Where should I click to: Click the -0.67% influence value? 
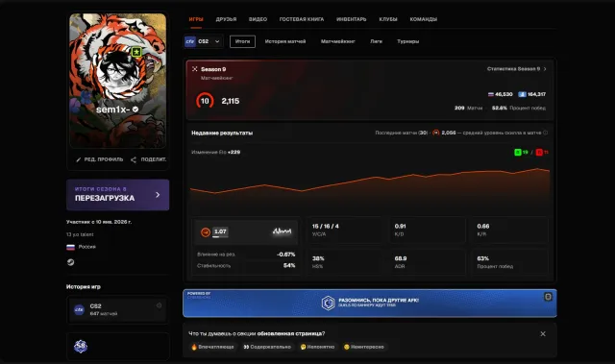(x=286, y=255)
